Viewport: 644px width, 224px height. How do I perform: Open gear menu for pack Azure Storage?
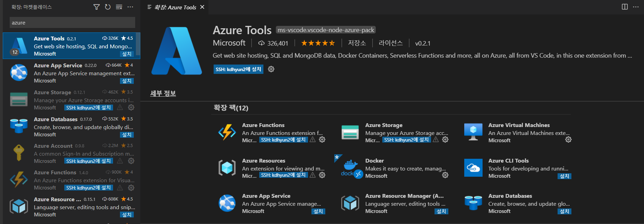pos(445,139)
